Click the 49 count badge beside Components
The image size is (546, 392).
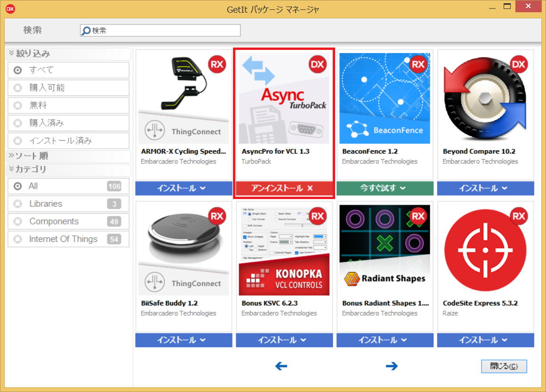tap(114, 222)
